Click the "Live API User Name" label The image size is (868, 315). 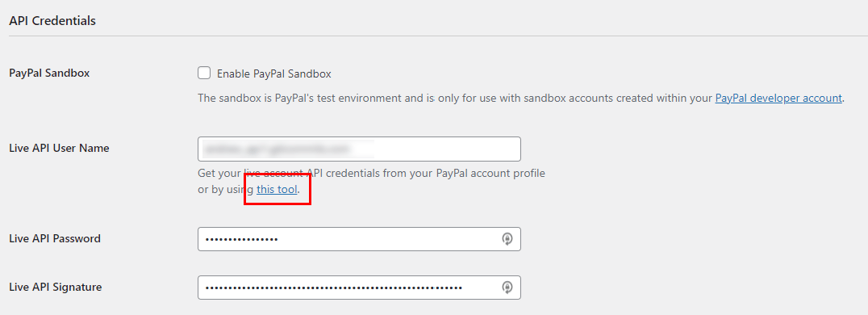coord(59,148)
